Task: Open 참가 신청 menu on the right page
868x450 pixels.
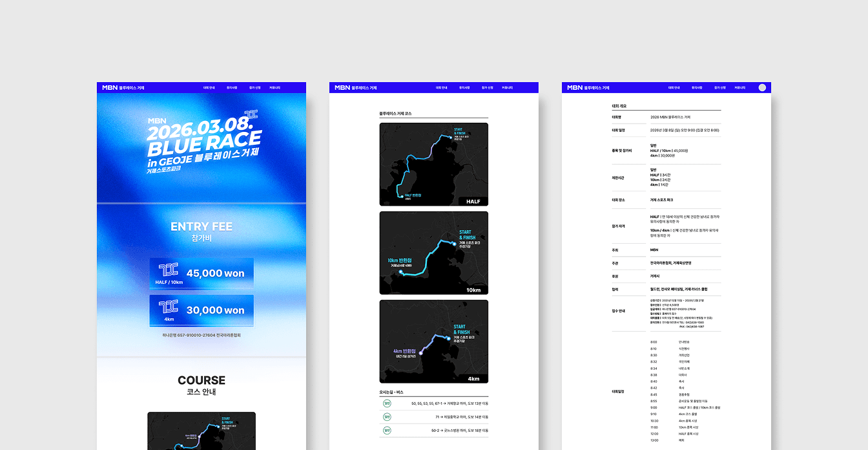Action: click(719, 87)
